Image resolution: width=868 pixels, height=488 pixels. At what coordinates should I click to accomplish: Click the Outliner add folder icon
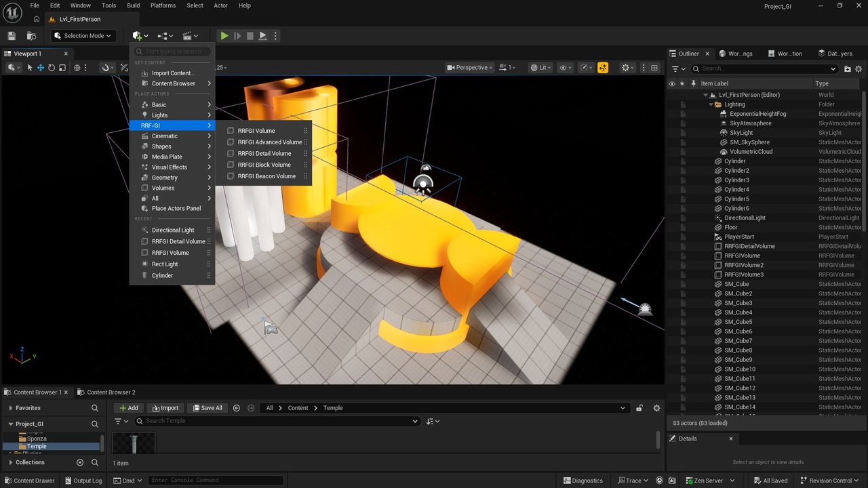pos(848,68)
